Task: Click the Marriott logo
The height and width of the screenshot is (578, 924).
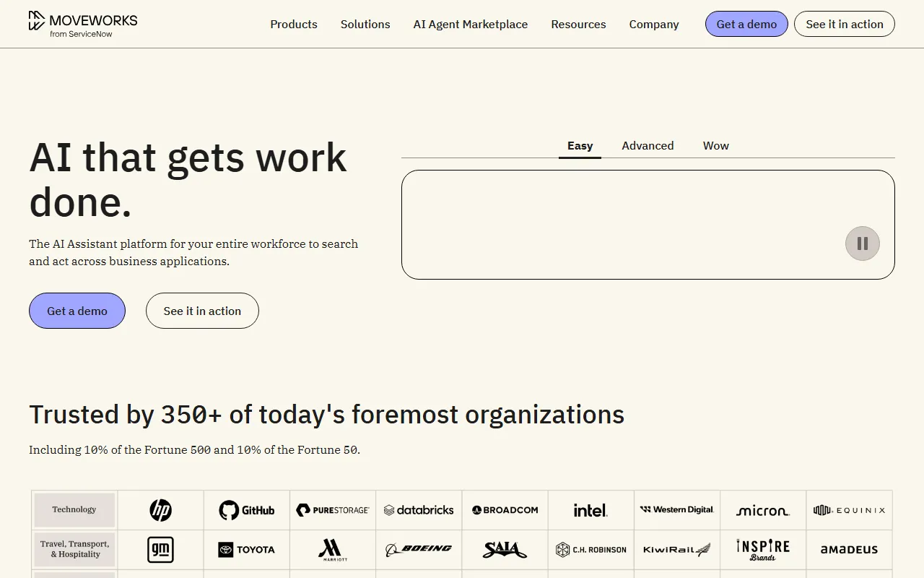Action: tap(333, 549)
